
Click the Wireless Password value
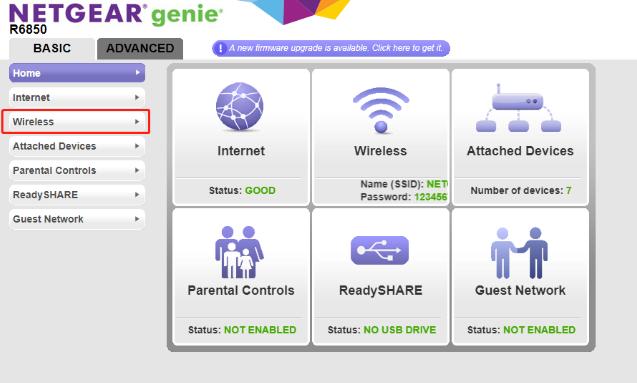point(431,197)
